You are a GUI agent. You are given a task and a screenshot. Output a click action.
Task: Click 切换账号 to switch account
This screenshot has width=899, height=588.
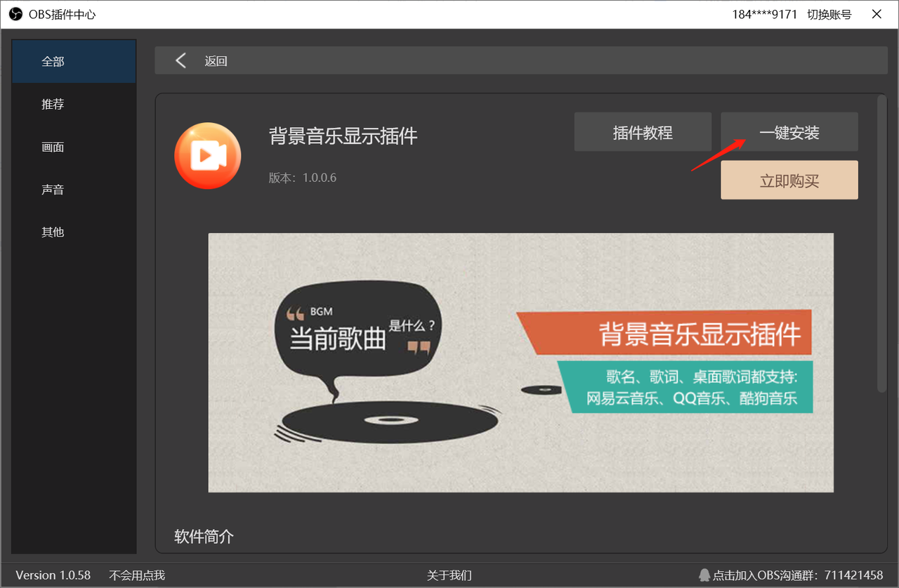point(829,14)
